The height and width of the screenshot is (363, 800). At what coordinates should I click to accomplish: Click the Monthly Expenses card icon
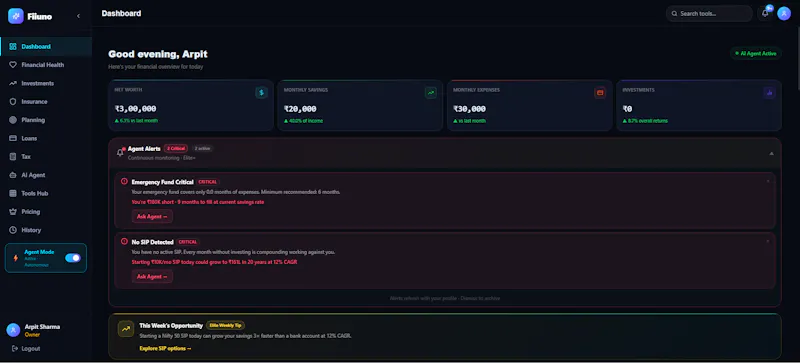[x=600, y=93]
